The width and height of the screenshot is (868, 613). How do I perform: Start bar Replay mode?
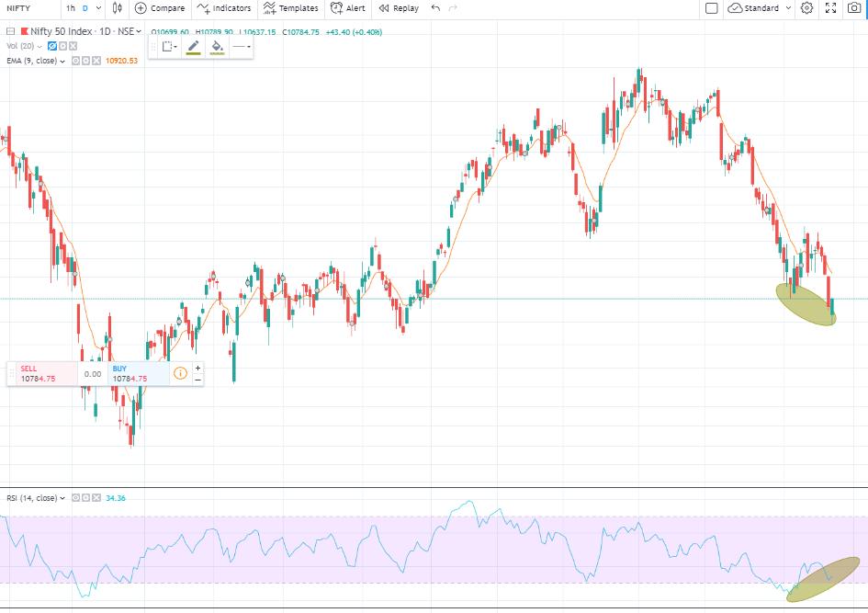click(399, 7)
